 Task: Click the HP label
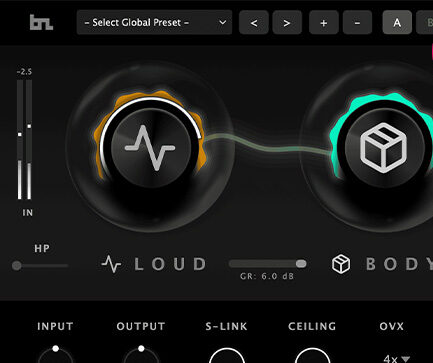pyautogui.click(x=42, y=248)
